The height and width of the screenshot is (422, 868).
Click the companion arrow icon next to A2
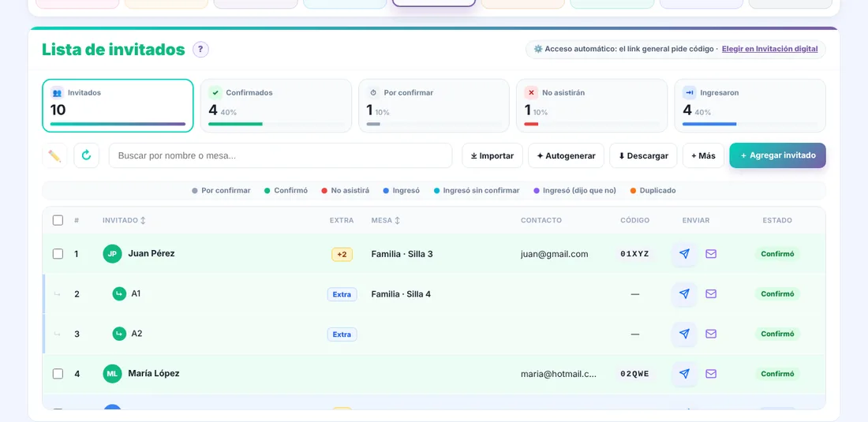point(119,334)
